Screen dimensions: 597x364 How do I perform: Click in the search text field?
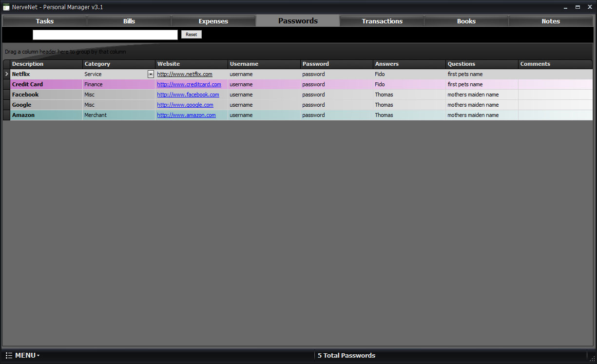[105, 35]
